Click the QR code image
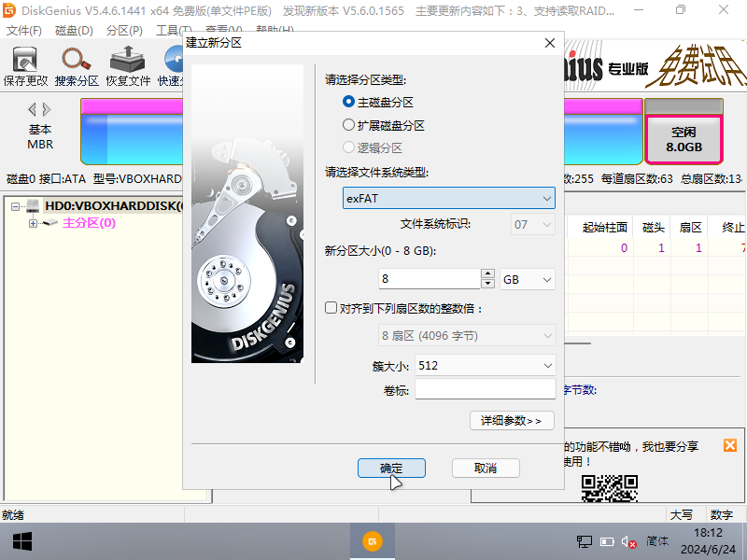Image resolution: width=747 pixels, height=560 pixels. coord(610,488)
